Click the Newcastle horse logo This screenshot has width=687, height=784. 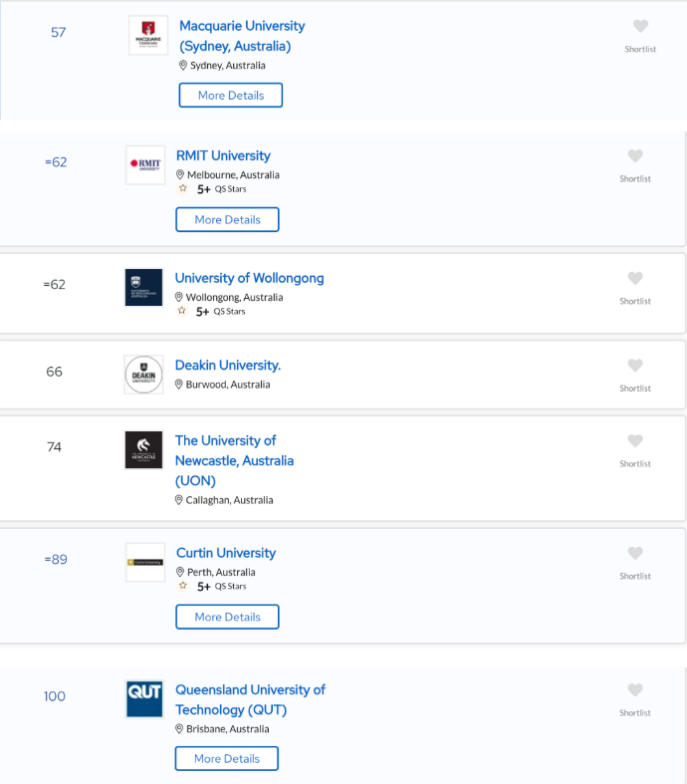click(143, 450)
